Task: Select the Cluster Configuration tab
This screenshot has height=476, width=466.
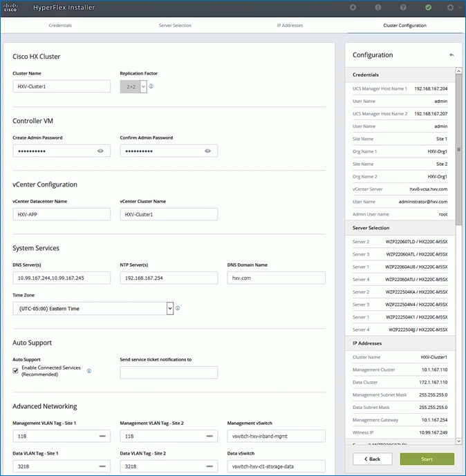Action: point(404,26)
